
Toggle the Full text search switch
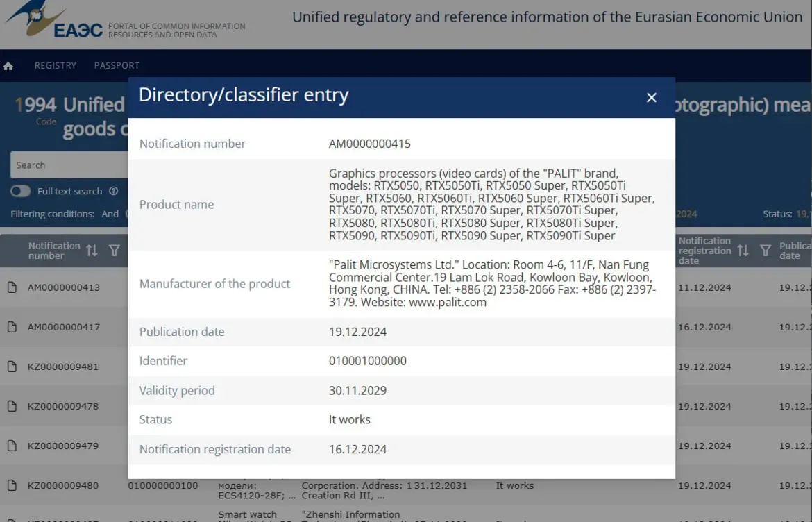[20, 191]
